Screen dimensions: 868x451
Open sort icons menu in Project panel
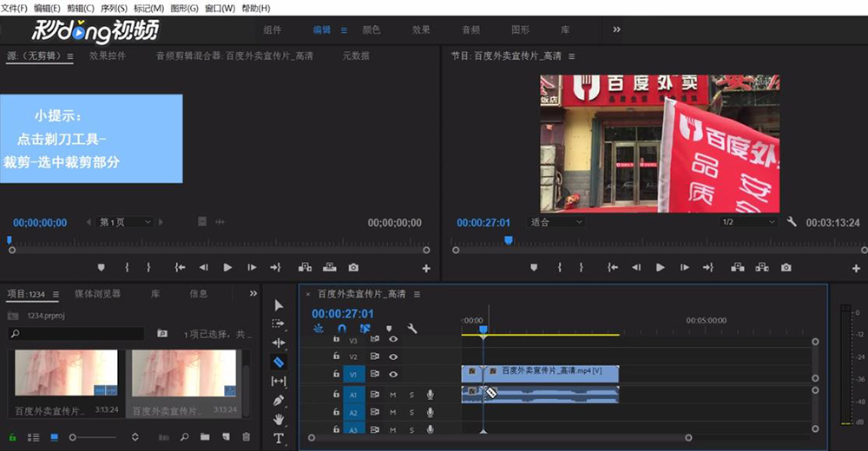[x=135, y=437]
